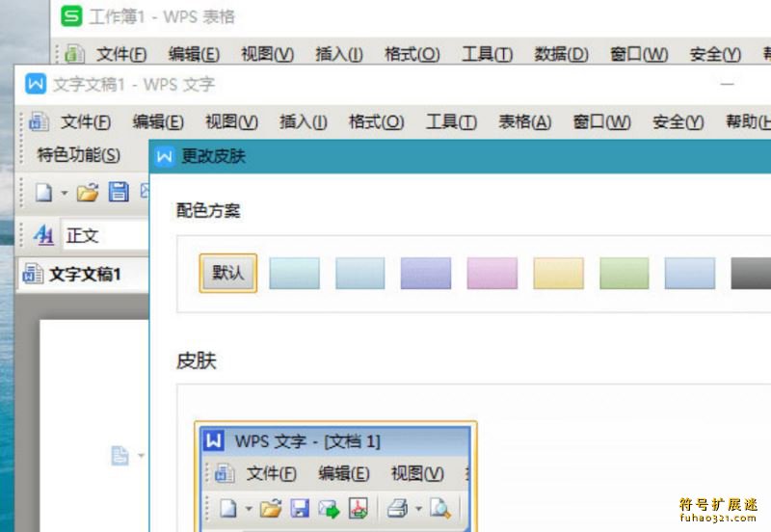
Task: Click the styles icon next to 正文
Action: [x=43, y=235]
